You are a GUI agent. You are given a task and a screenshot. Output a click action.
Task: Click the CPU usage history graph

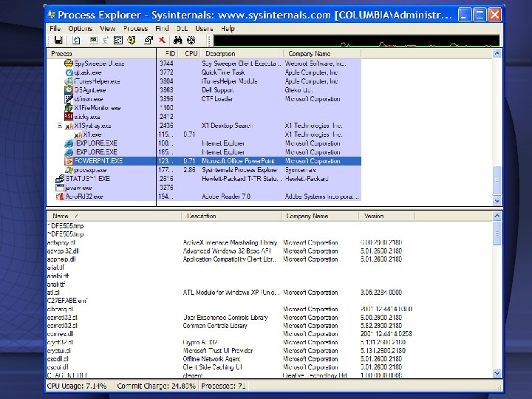click(356, 41)
